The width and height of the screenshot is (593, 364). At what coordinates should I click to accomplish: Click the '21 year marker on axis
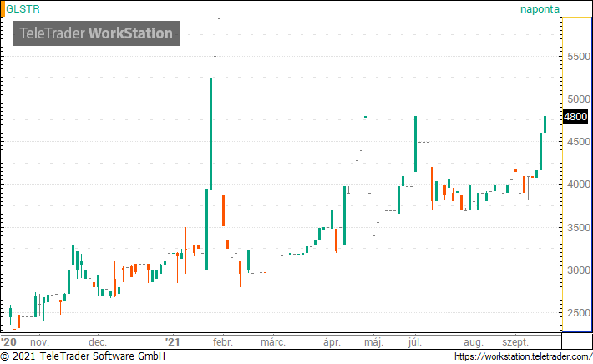[172, 342]
